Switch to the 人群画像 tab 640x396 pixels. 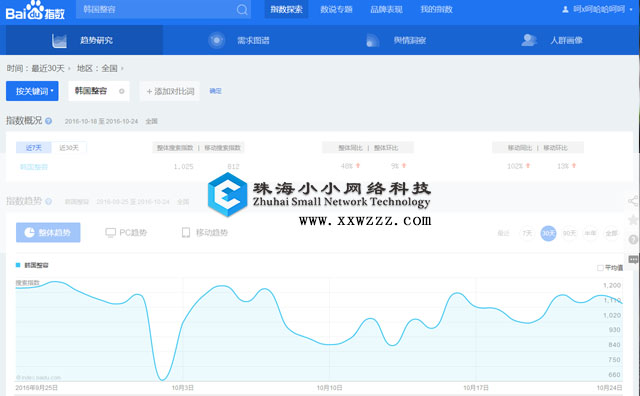[552, 40]
